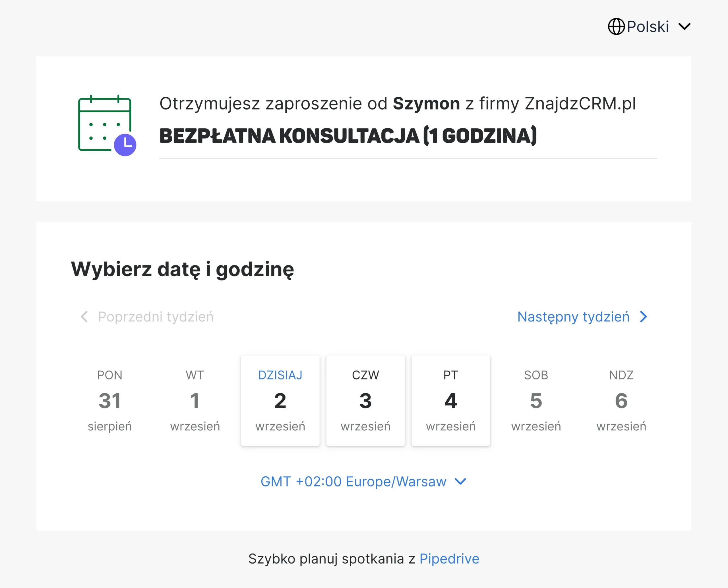Viewport: 728px width, 588px height.
Task: Click the left chevron previous-week arrow
Action: pyautogui.click(x=84, y=317)
